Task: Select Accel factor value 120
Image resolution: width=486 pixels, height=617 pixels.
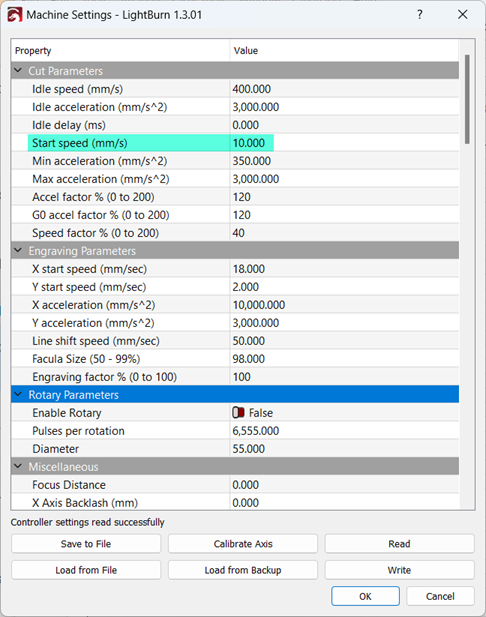Action: (x=242, y=197)
